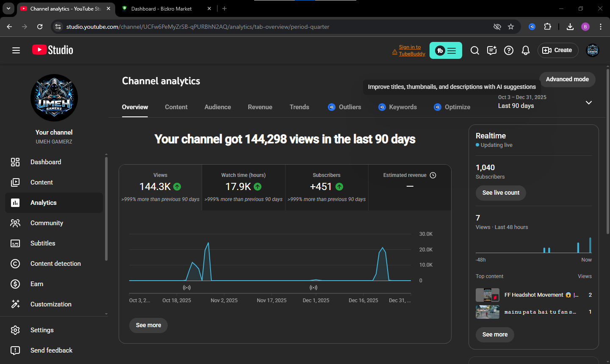Select the Subscribers metric card
610x364 pixels.
point(327,187)
